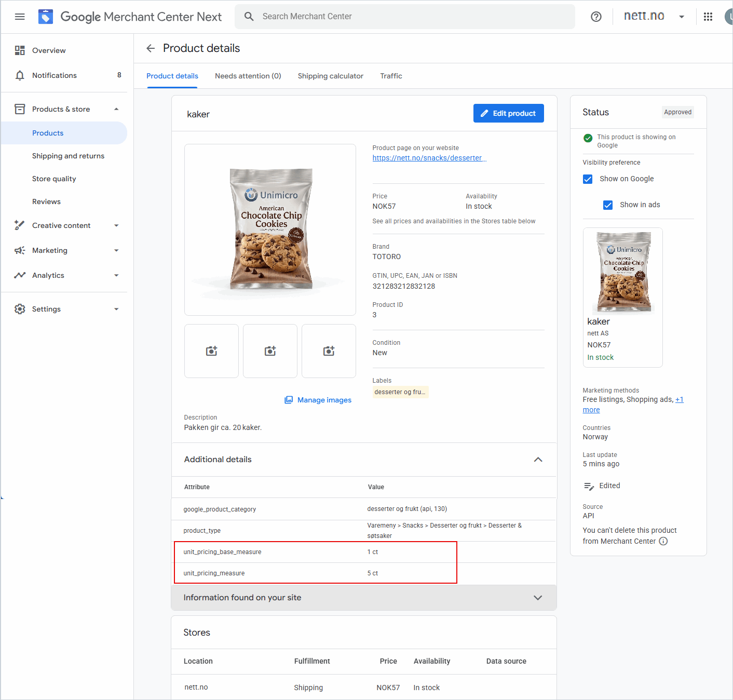
Task: Click the Brand value TOTORO
Action: (387, 257)
